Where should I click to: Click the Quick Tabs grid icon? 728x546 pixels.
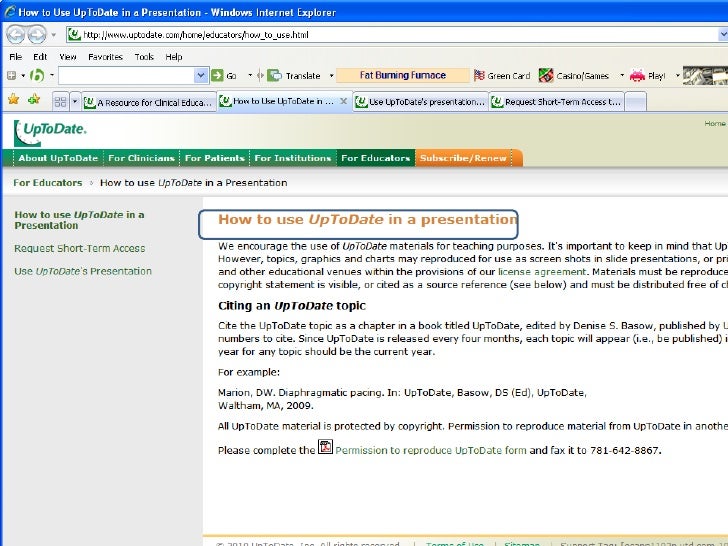pos(60,102)
